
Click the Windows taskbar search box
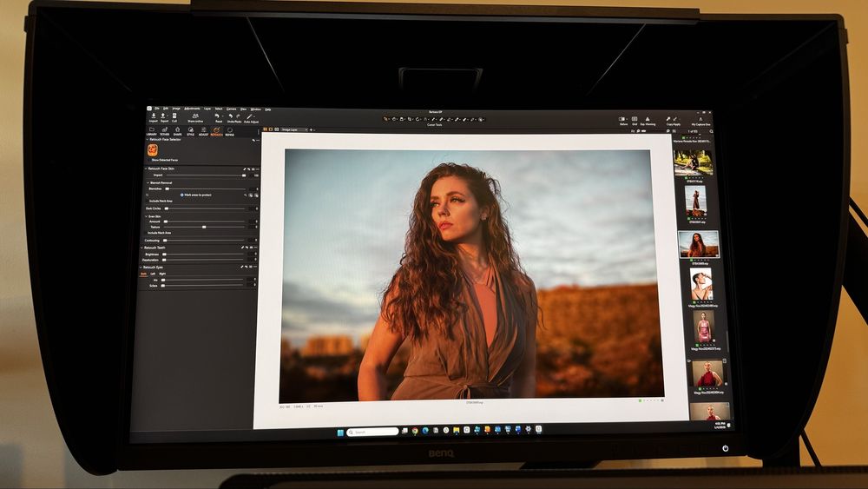coord(372,432)
